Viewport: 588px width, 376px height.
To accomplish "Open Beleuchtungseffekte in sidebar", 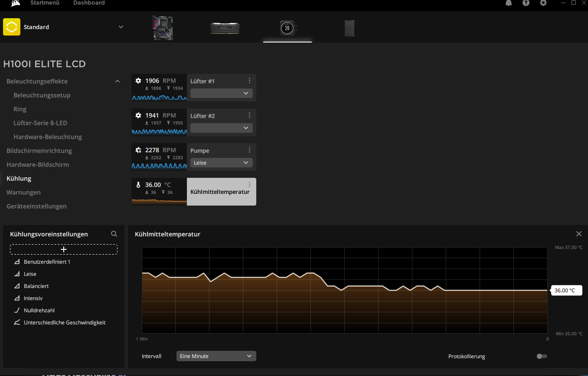I will point(37,81).
